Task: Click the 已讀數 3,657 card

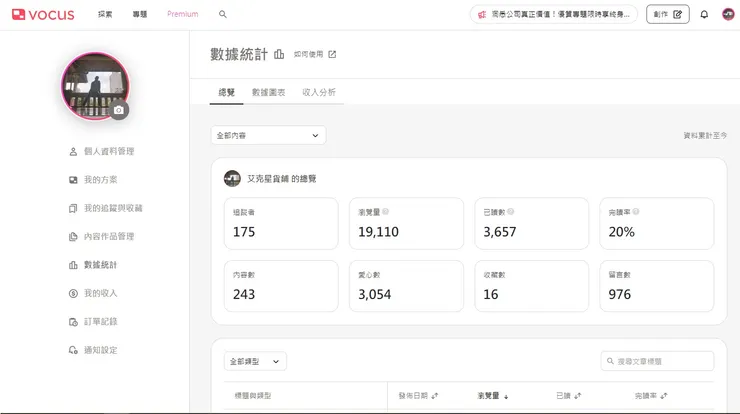Action: [x=531, y=223]
